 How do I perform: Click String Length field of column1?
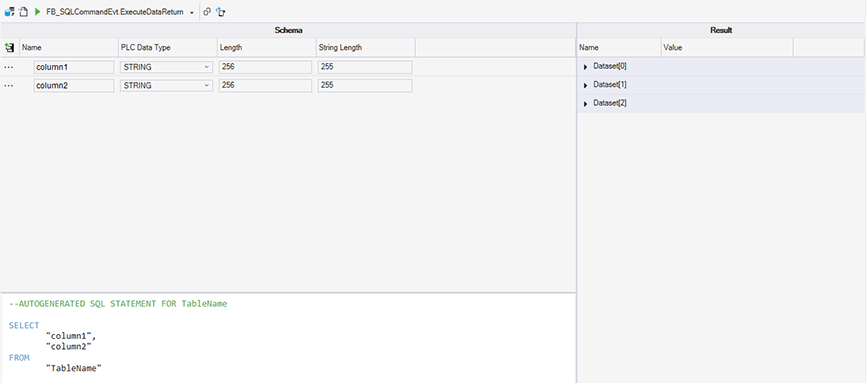[x=365, y=67]
